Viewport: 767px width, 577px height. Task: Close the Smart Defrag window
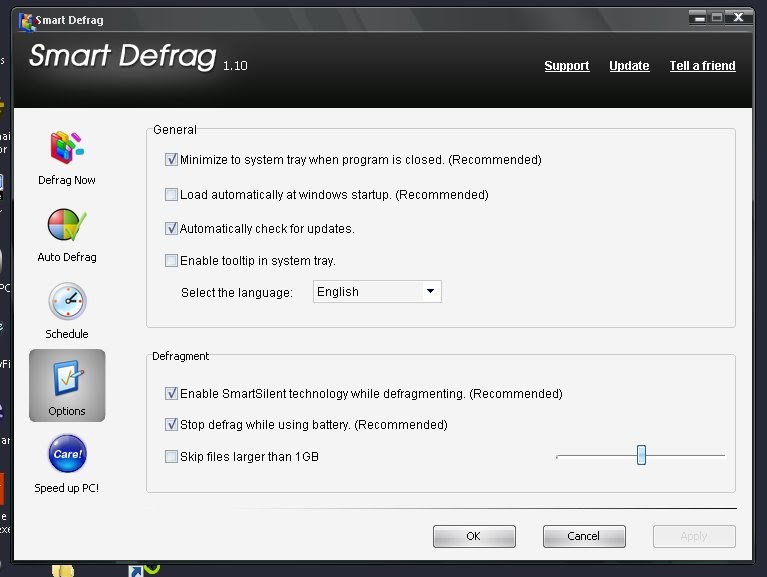point(739,18)
